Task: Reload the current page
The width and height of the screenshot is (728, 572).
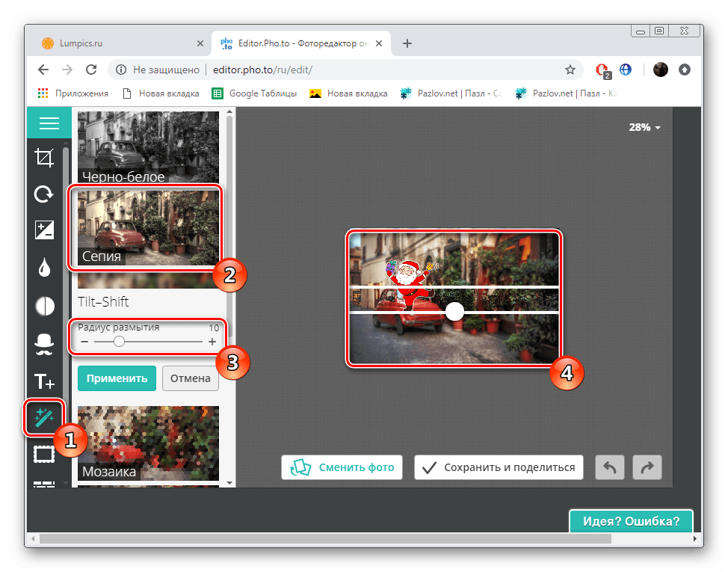Action: [91, 70]
